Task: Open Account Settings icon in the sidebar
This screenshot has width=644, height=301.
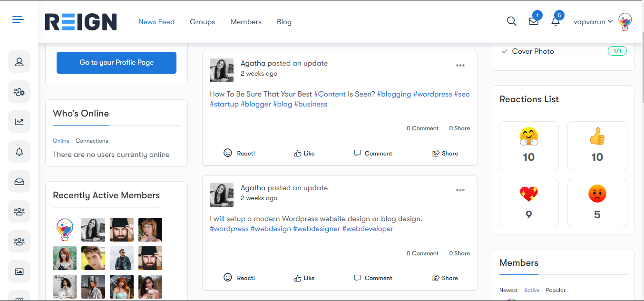Action: click(19, 91)
